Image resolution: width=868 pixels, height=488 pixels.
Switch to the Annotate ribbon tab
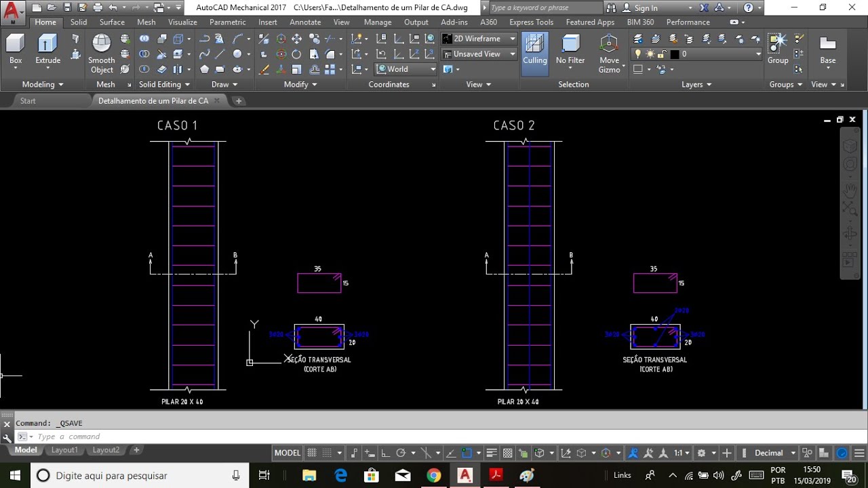305,22
